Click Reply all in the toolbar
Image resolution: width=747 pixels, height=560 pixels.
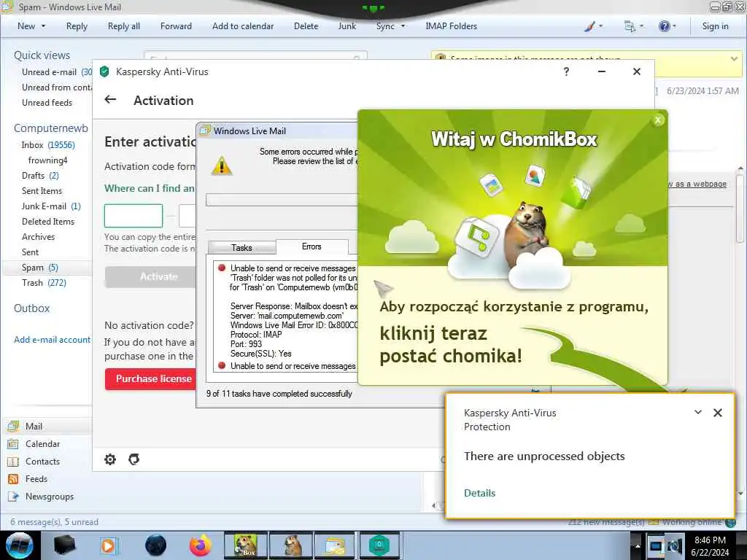124,26
